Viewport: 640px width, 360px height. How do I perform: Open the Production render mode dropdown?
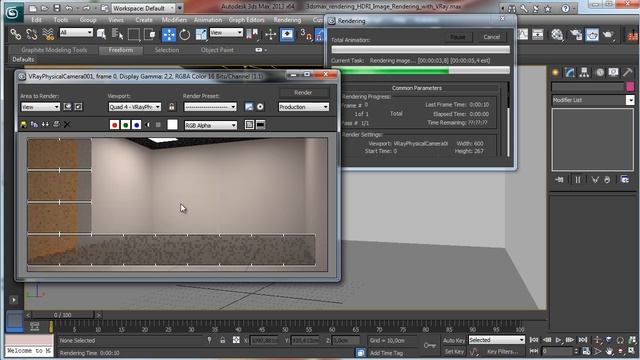point(304,107)
